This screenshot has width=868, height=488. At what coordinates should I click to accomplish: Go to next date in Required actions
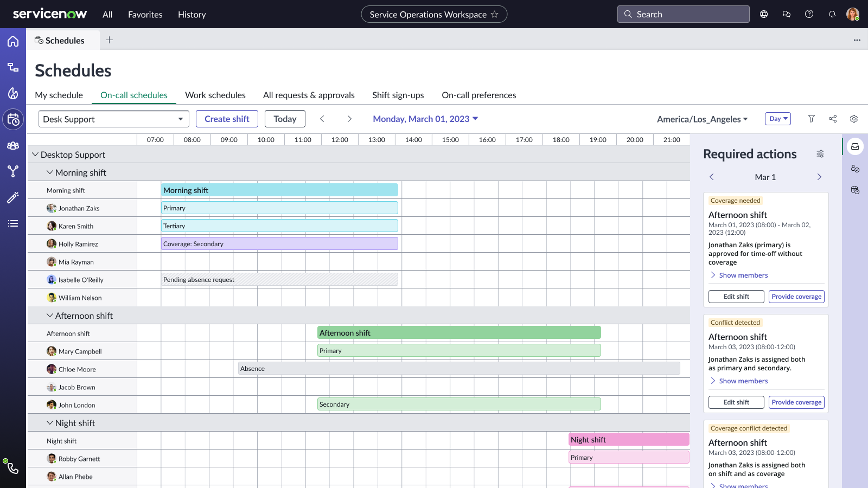(x=819, y=177)
